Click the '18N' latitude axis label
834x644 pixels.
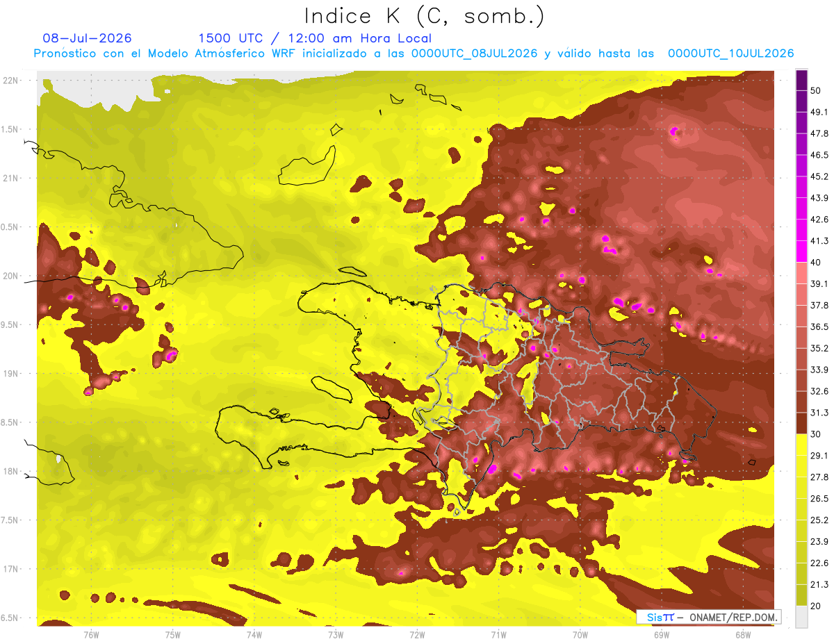[11, 472]
